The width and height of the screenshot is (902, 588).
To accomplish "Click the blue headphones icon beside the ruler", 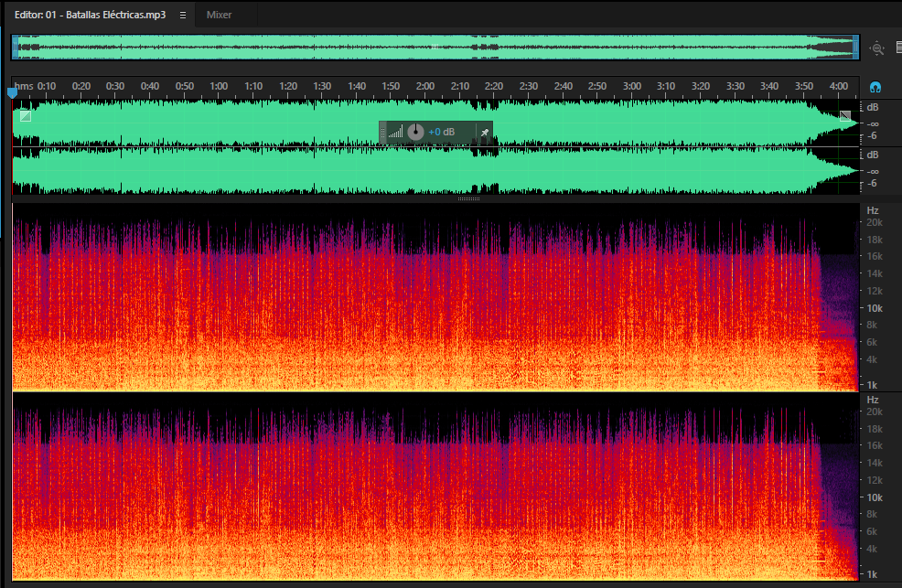I will [x=875, y=88].
